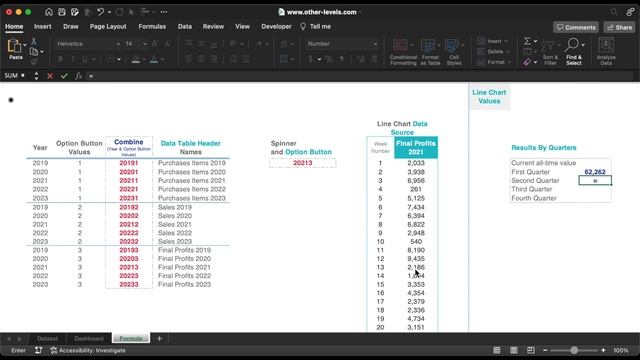Click the zoom slider handle
This screenshot has width=640, height=360.
[x=574, y=350]
